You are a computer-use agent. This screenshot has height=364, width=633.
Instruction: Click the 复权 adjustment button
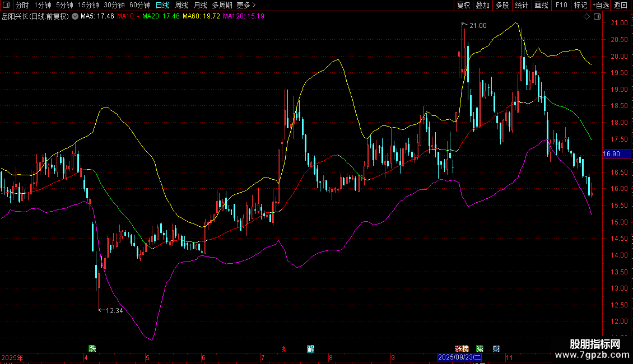(x=463, y=5)
